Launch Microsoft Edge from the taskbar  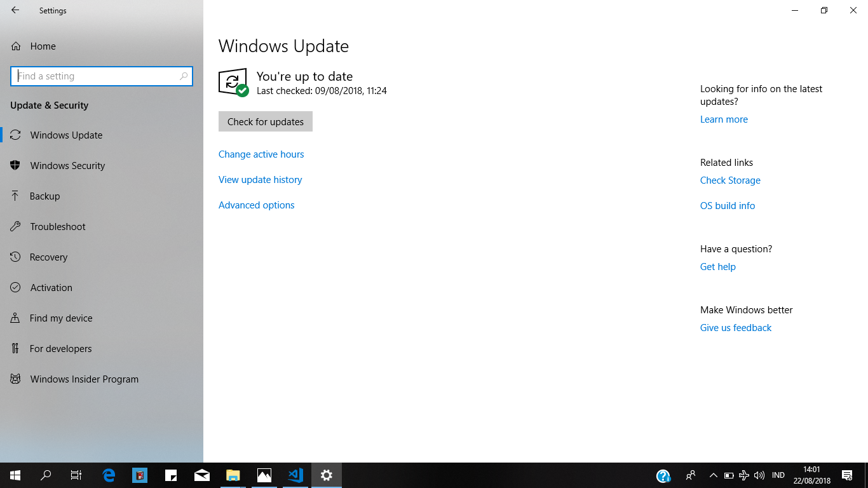click(x=109, y=475)
